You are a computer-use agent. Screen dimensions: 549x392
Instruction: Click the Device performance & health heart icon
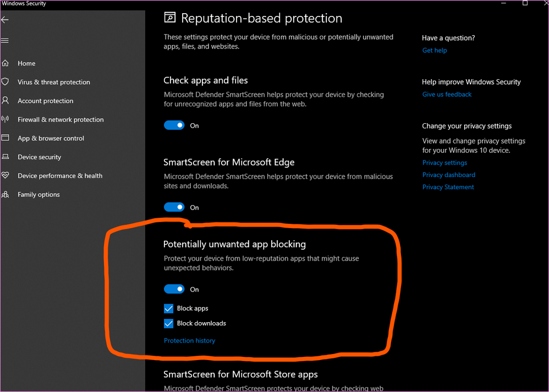(6, 175)
